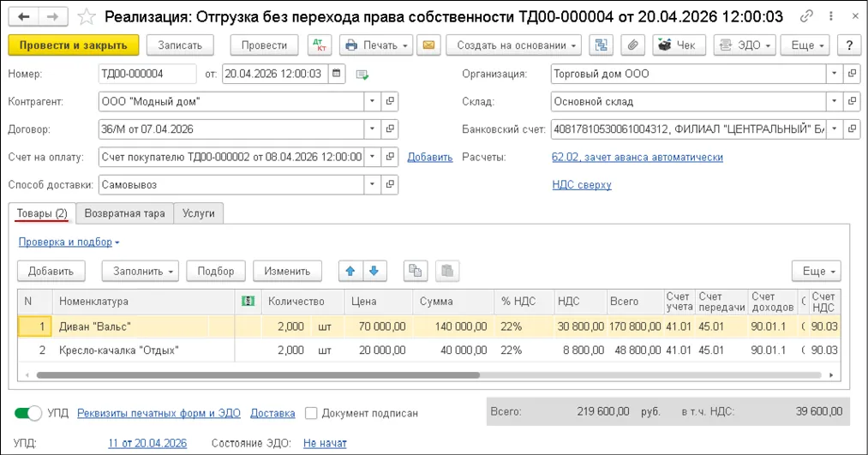Open the Договор record with its open icon

pos(390,129)
